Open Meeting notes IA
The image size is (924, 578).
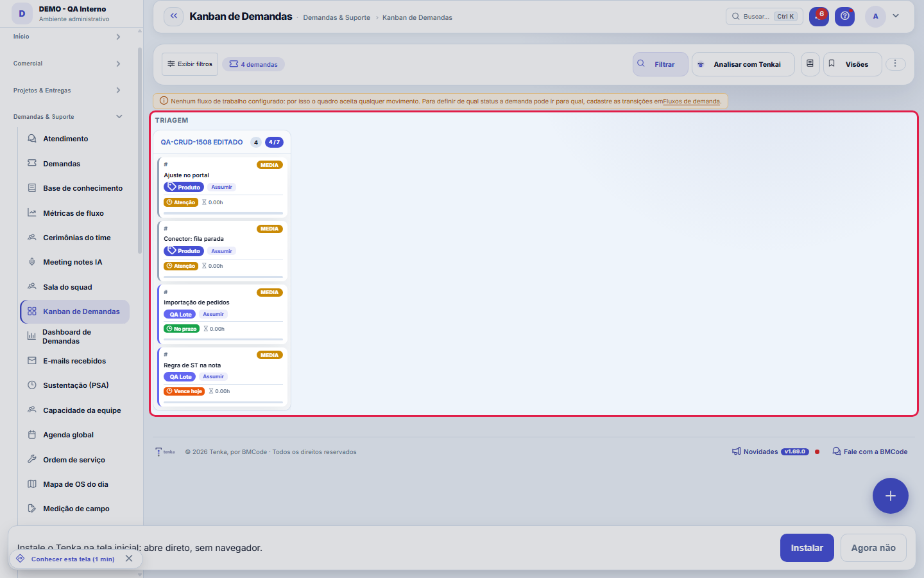pos(74,262)
